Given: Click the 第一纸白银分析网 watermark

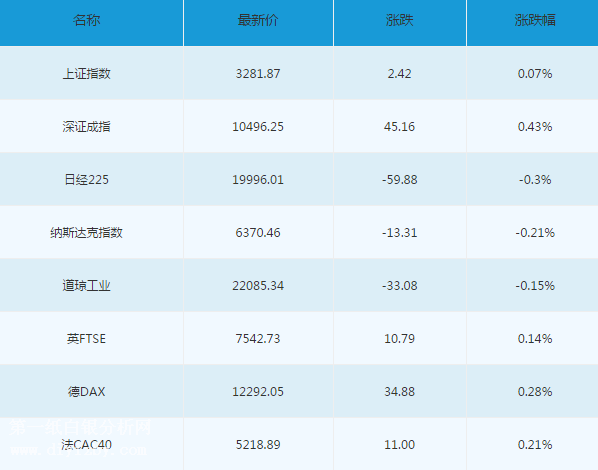Looking at the screenshot, I should tap(80, 427).
